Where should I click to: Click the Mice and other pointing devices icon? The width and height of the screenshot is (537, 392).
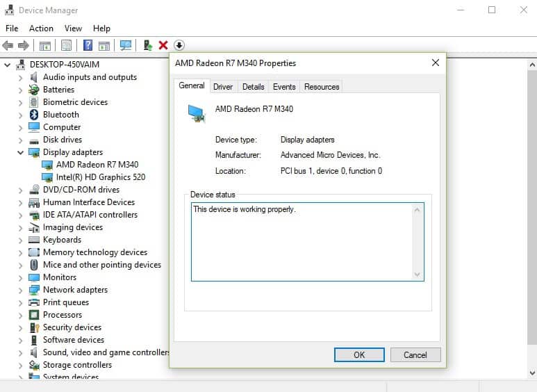point(34,265)
